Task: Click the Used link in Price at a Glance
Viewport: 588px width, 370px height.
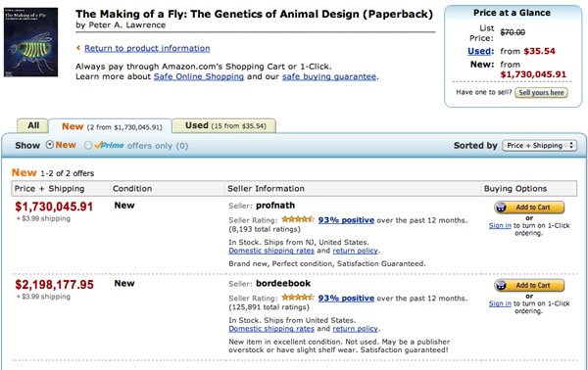Action: point(479,51)
